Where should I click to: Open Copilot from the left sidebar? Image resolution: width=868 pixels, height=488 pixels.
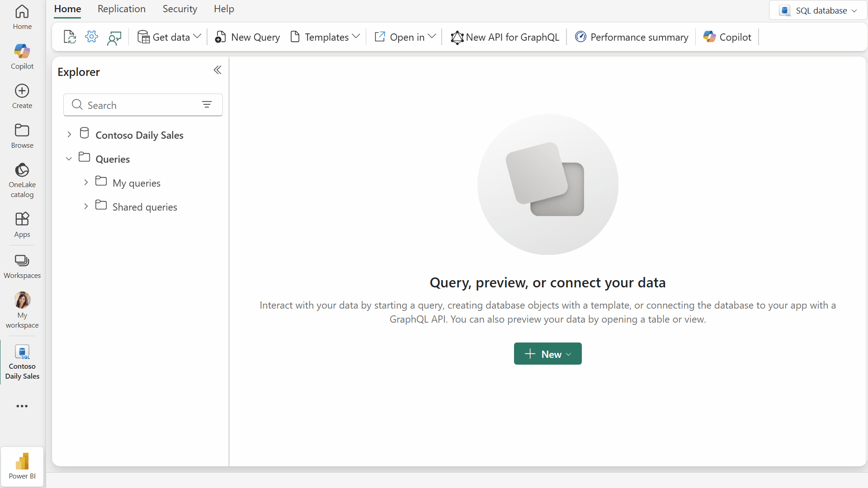(x=22, y=56)
